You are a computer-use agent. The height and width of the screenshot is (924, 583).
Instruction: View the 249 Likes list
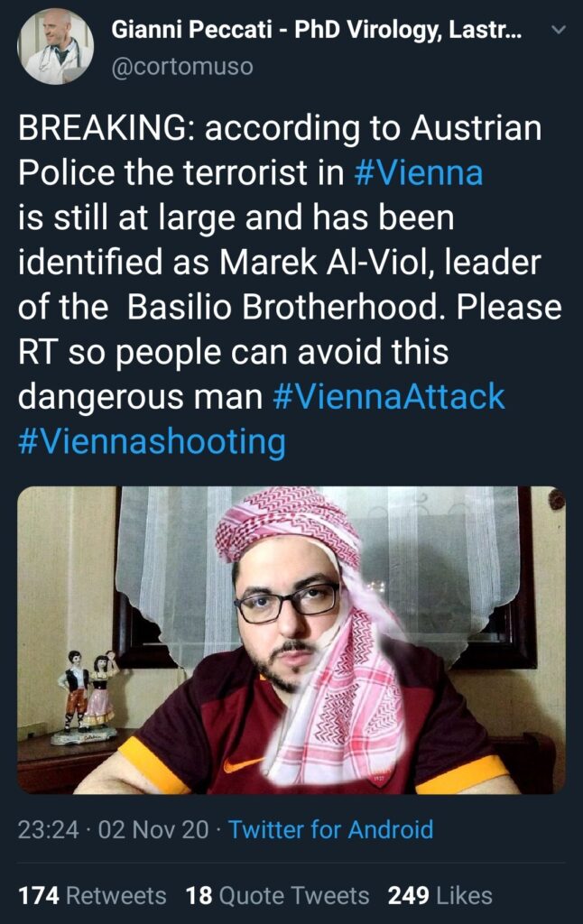click(x=440, y=896)
